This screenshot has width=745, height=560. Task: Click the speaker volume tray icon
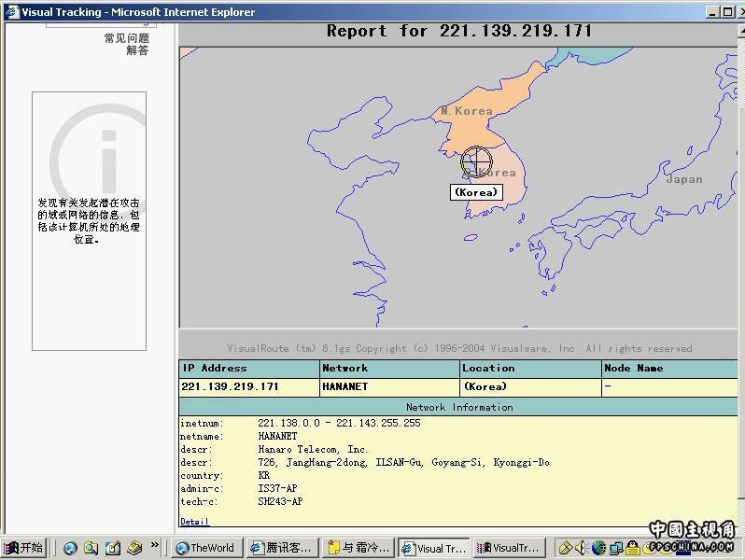click(581, 548)
